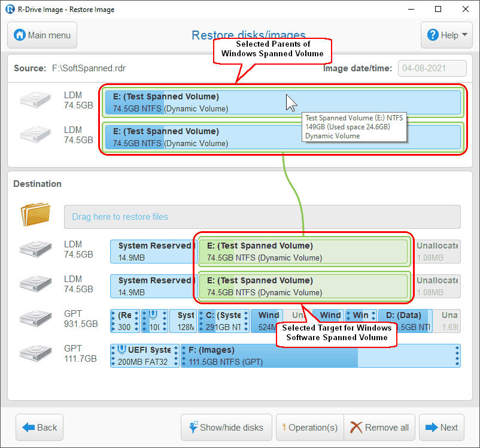Click the Remove all button

(x=379, y=428)
